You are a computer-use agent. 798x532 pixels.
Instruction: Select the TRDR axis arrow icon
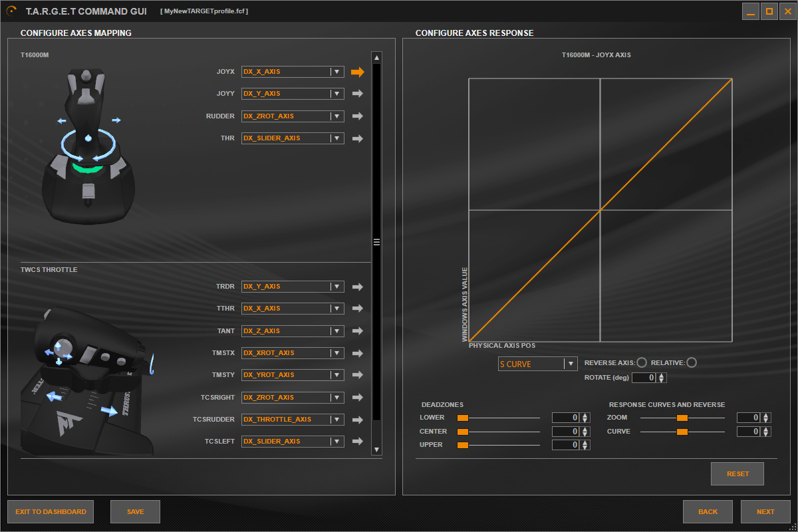click(x=358, y=287)
